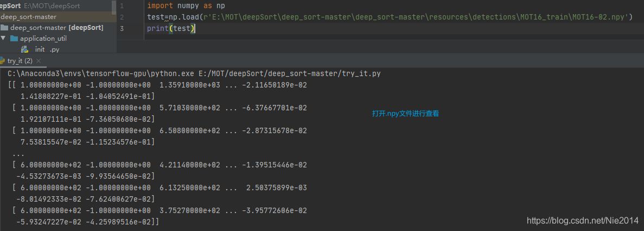Click the gray folder icon of deep_sort-master [deepSort]
Viewport: 644px width, 231px height.
pos(4,28)
